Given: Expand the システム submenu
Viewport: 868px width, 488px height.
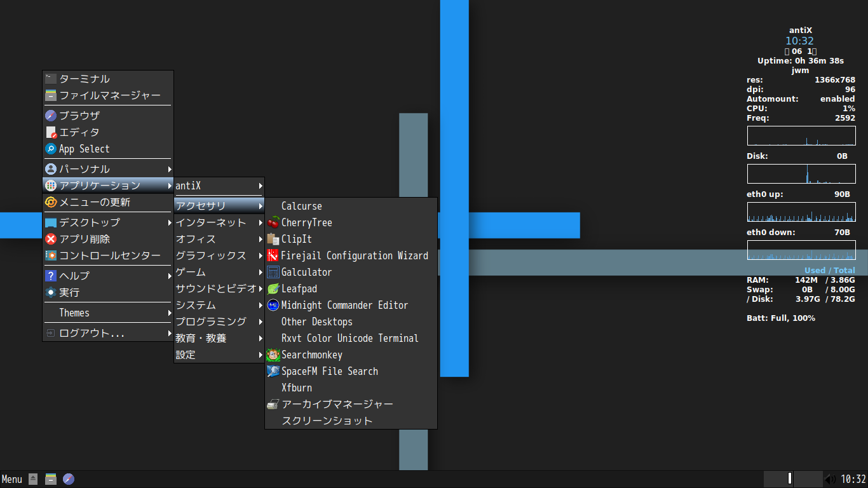Looking at the screenshot, I should [x=219, y=305].
